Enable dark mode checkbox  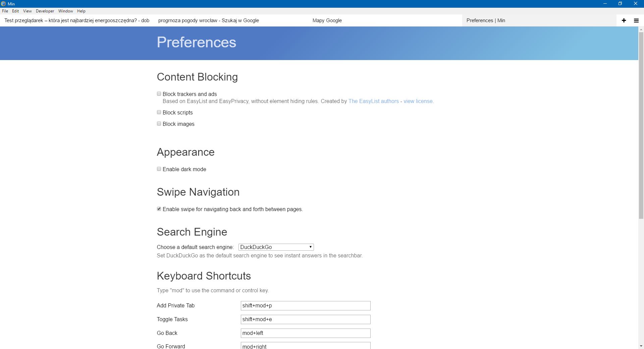click(x=159, y=169)
